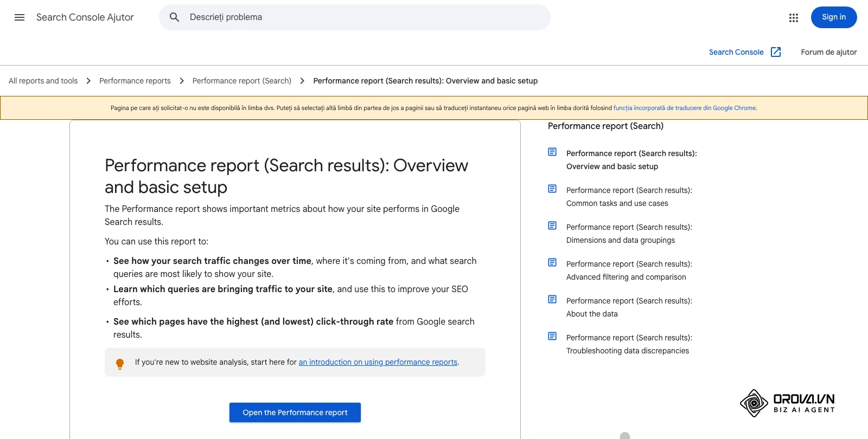Open Common tasks and use cases article
This screenshot has height=439, width=868.
pos(629,197)
